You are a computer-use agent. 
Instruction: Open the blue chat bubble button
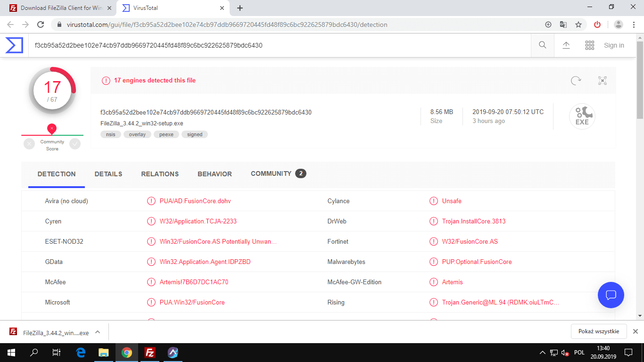coord(611,295)
